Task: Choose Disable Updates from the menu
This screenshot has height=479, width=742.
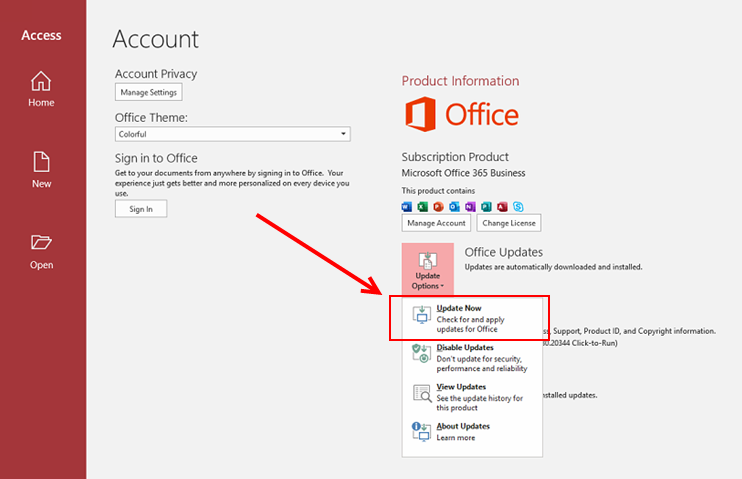Action: click(x=472, y=357)
